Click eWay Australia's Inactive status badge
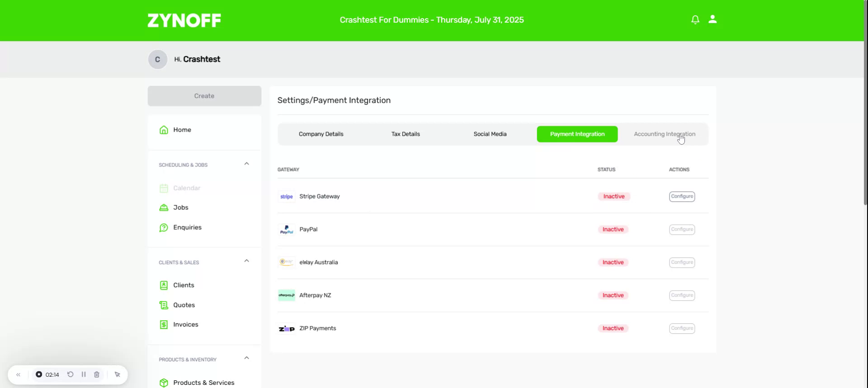Screen dimensions: 868x388 (x=613, y=262)
